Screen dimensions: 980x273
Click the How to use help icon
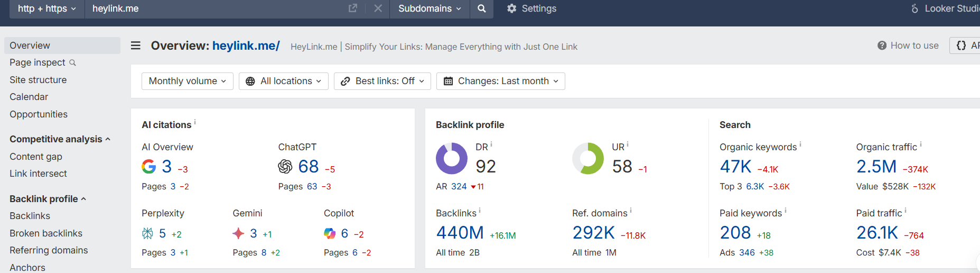(x=882, y=46)
